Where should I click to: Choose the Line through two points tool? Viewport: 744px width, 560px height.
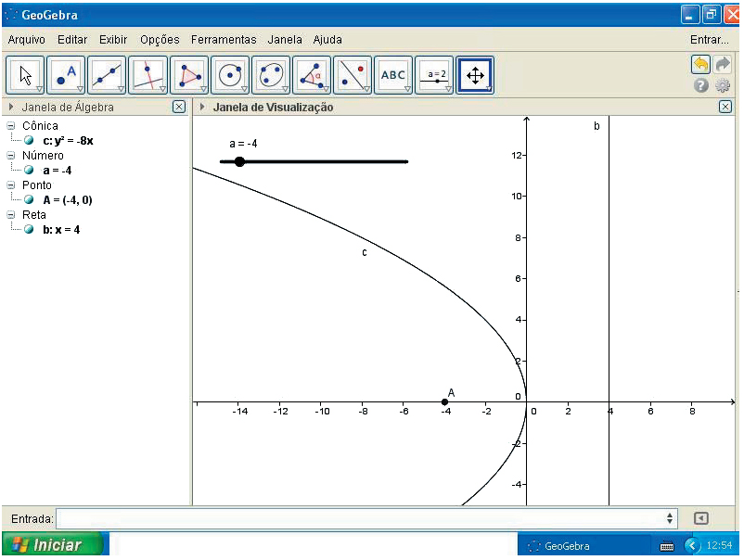(x=108, y=75)
